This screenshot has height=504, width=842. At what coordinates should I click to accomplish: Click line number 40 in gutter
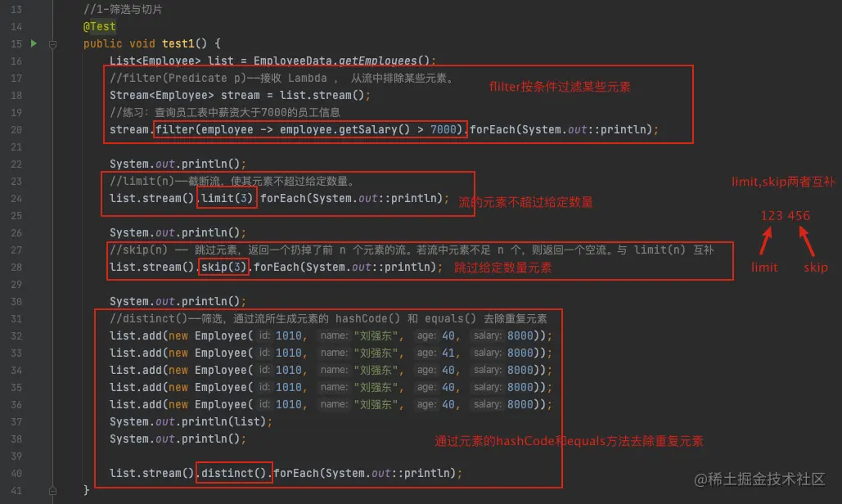coord(16,473)
